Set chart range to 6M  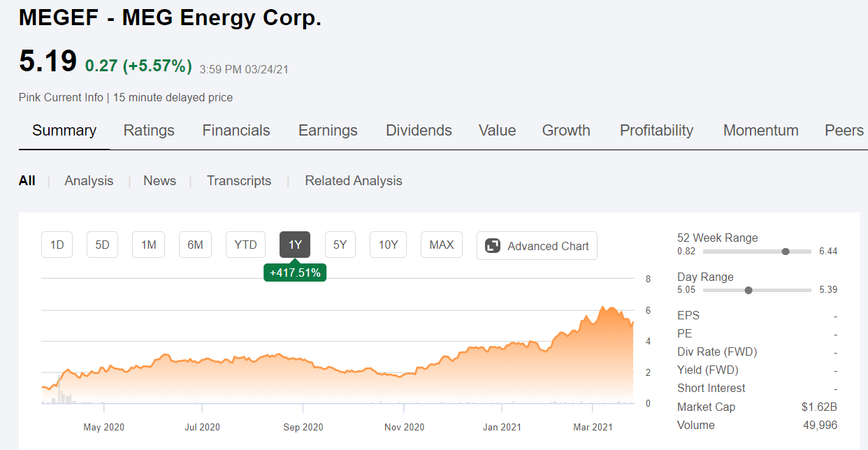pos(195,245)
